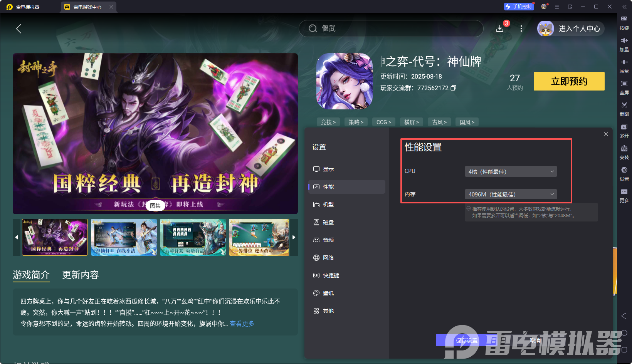Screen dimensions: 632x364
Task: Select the CCG game tag
Action: 383,122
